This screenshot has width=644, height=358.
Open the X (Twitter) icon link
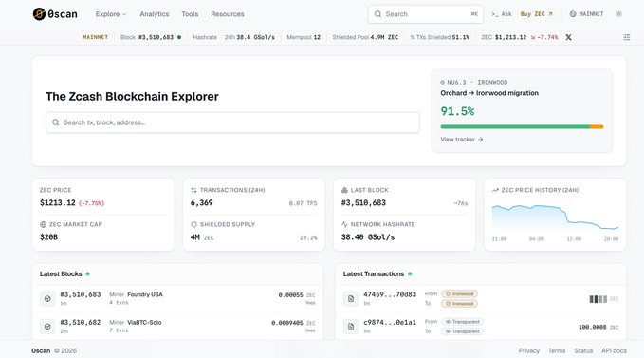[568, 37]
